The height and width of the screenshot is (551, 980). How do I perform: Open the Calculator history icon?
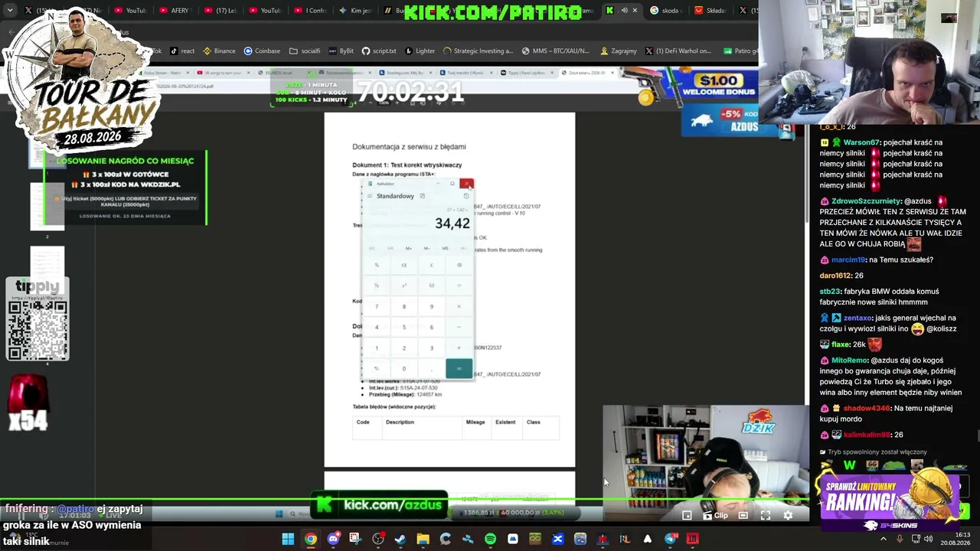[x=466, y=196]
